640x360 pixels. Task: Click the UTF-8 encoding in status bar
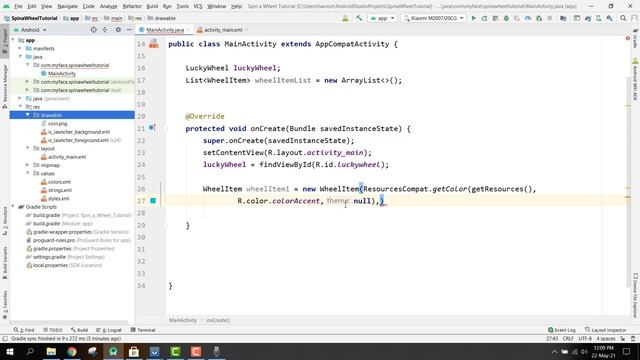click(x=584, y=338)
